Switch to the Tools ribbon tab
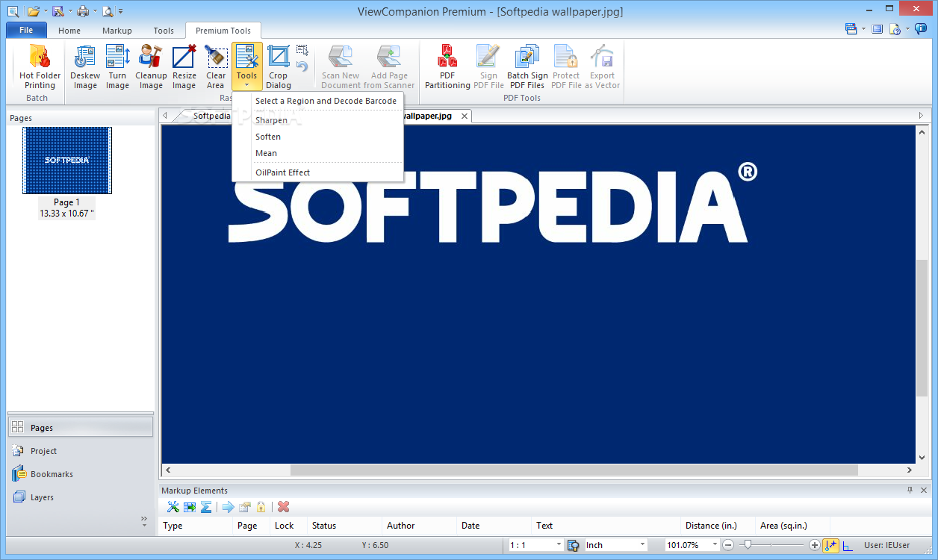 164,31
